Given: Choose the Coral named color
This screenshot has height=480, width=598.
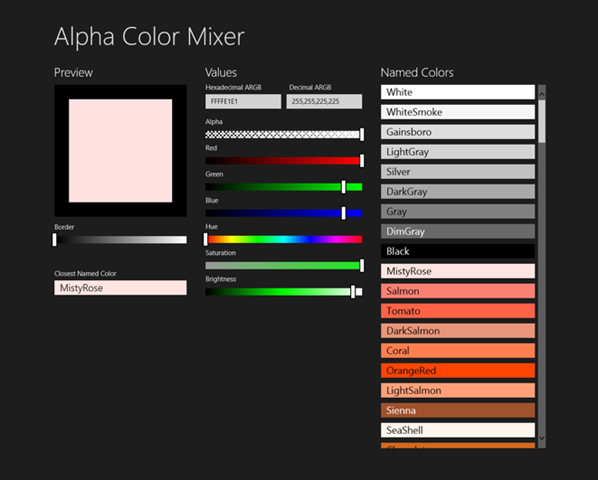Looking at the screenshot, I should pos(458,351).
